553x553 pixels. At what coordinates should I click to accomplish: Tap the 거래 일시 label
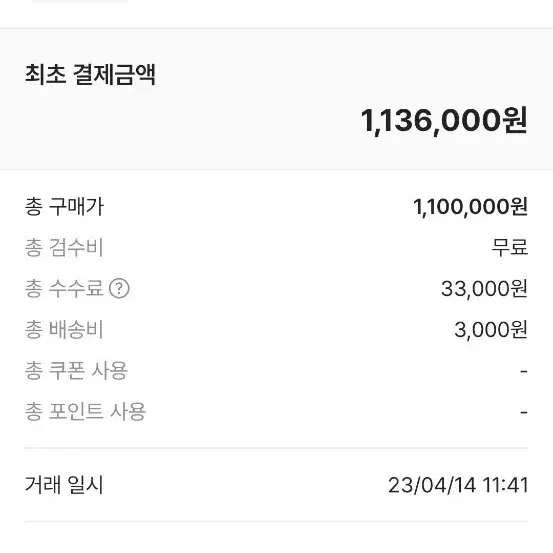coord(64,485)
